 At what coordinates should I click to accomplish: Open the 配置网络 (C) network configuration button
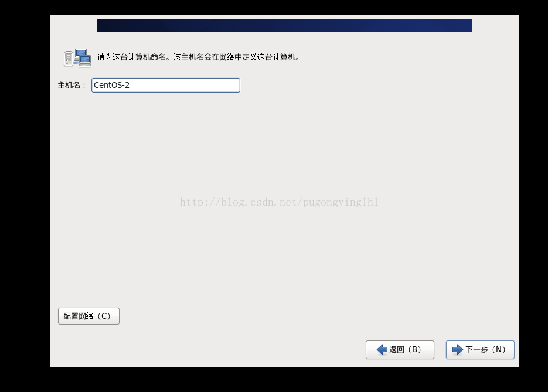[x=89, y=316]
